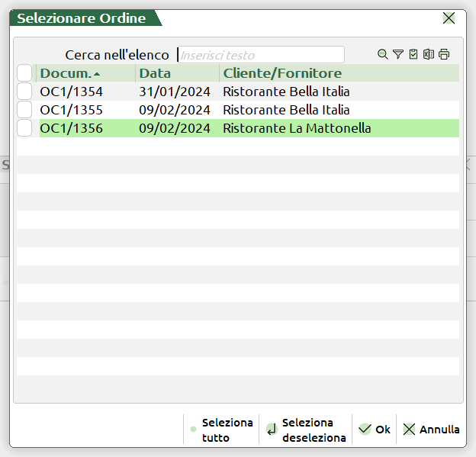
Task: Close the Selezionare Ordine dialog
Action: [449, 18]
